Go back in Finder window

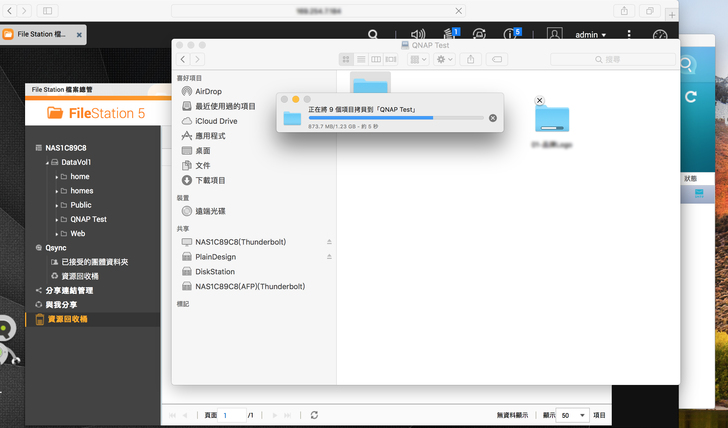pos(183,59)
